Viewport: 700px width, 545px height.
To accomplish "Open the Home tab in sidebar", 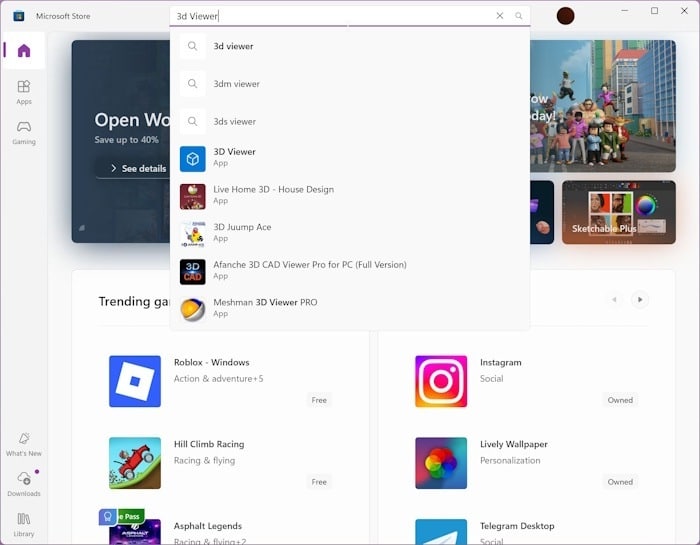I will pos(24,51).
